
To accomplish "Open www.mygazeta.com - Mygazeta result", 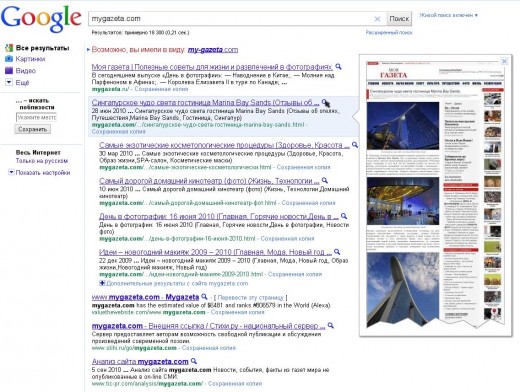I will coord(145,297).
